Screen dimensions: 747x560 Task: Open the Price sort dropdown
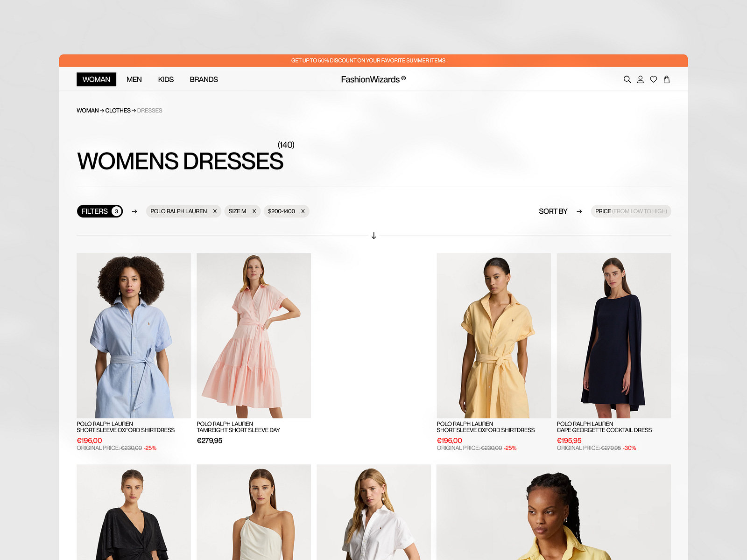point(631,211)
